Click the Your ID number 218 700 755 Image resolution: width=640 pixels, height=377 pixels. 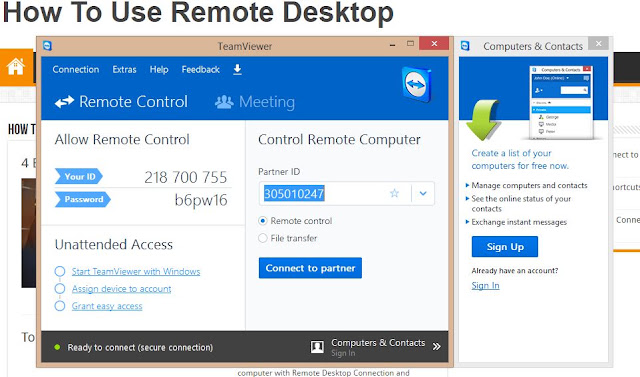(186, 177)
